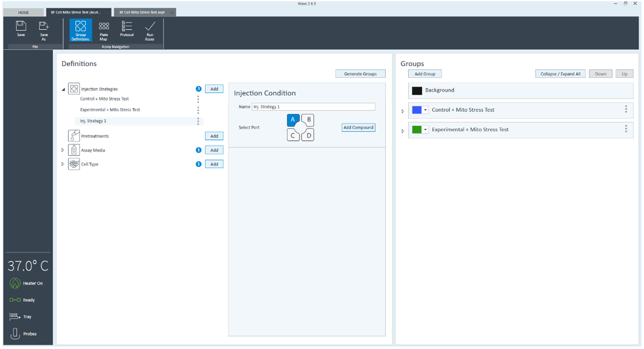Click the Save icon in the ribbon
This screenshot has width=644, height=349.
pos(21,26)
